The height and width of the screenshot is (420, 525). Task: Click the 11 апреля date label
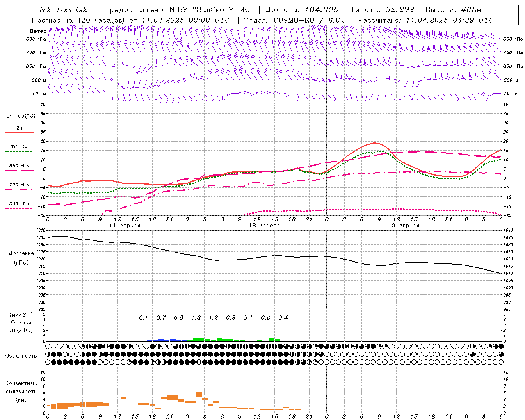(x=125, y=226)
